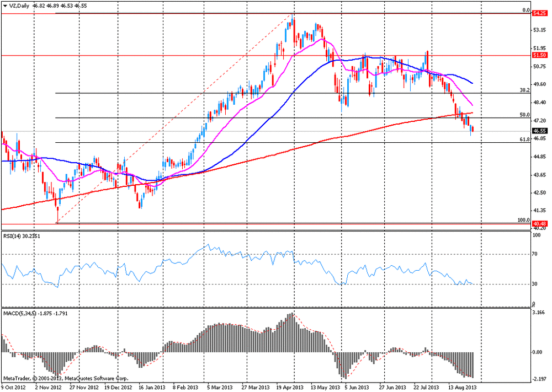Click the MACD scale value 3.166
The height and width of the screenshot is (392, 552).
[539, 312]
